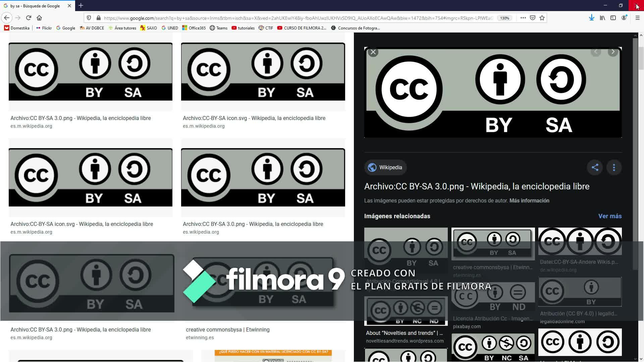644x362 pixels.
Task: Follow the Ver más link
Action: click(610, 216)
